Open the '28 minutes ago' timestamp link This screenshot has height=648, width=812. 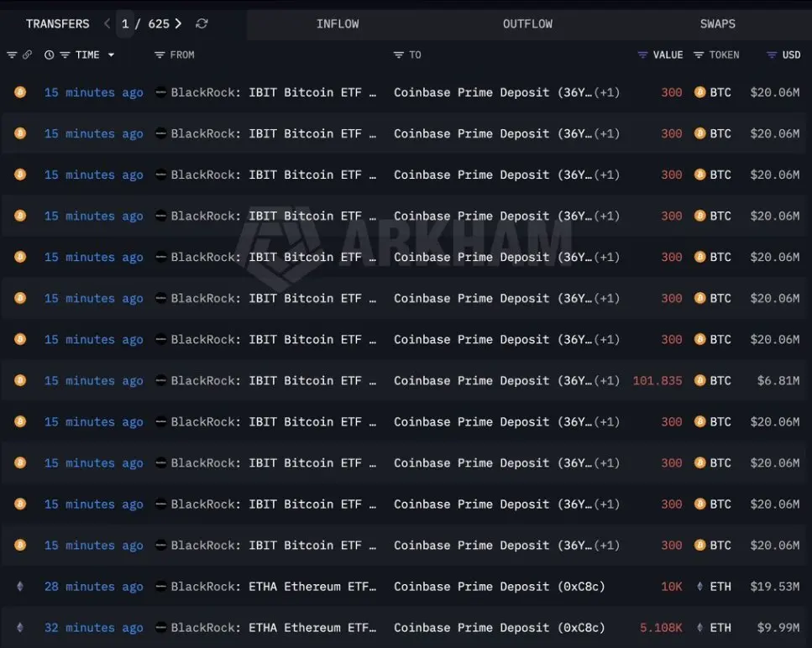tap(94, 587)
